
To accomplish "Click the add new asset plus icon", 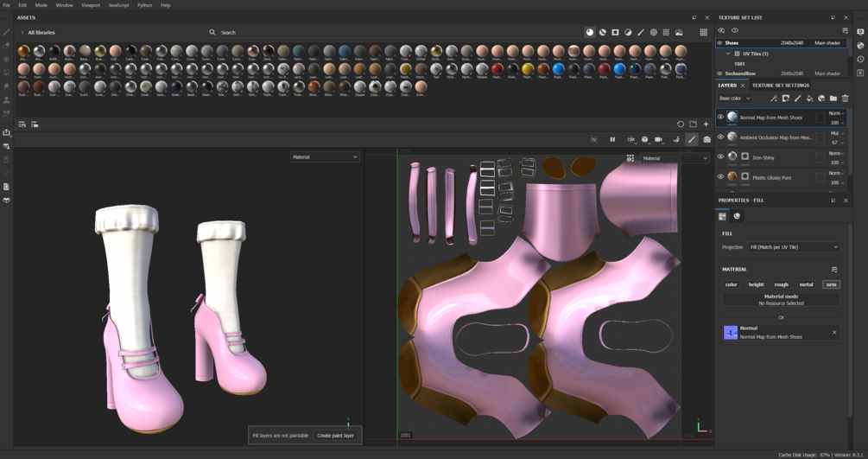I will tap(706, 124).
